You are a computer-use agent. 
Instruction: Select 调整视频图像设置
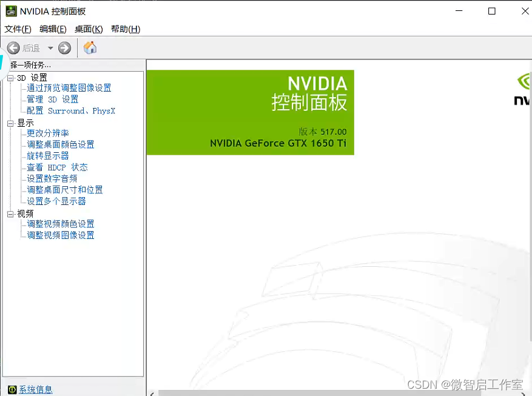(61, 235)
